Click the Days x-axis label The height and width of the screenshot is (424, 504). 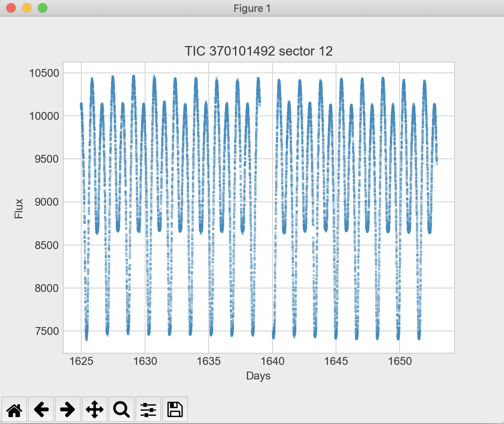coord(258,376)
